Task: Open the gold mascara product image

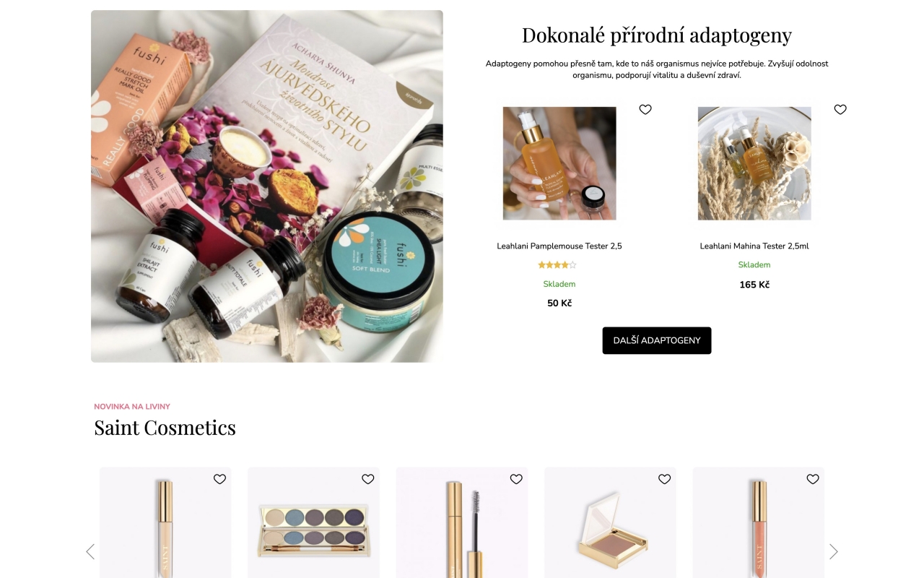Action: click(462, 524)
